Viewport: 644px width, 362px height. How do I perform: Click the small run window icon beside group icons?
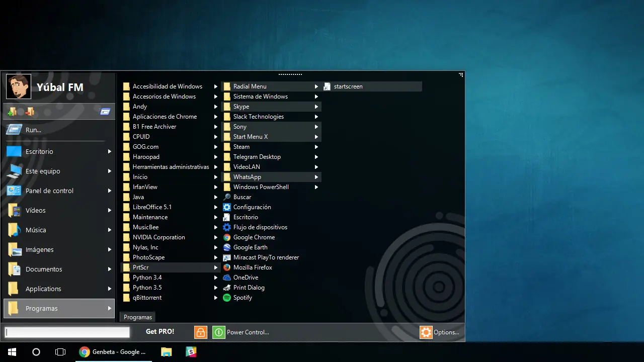[105, 112]
